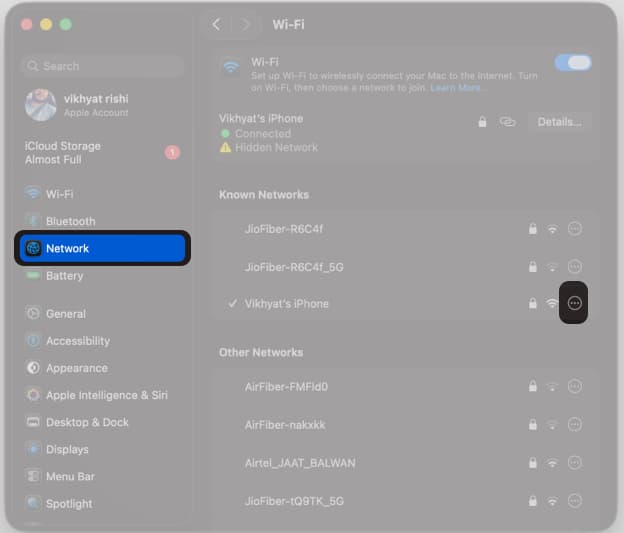Screen dimensions: 624x533
Task: Open Displays settings
Action: [x=102, y=449]
